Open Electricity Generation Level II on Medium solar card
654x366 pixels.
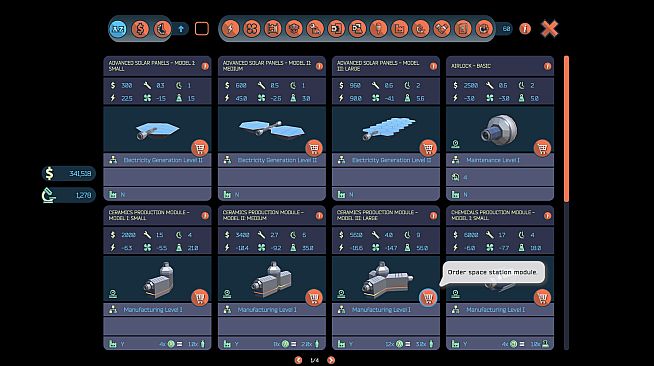click(x=277, y=160)
